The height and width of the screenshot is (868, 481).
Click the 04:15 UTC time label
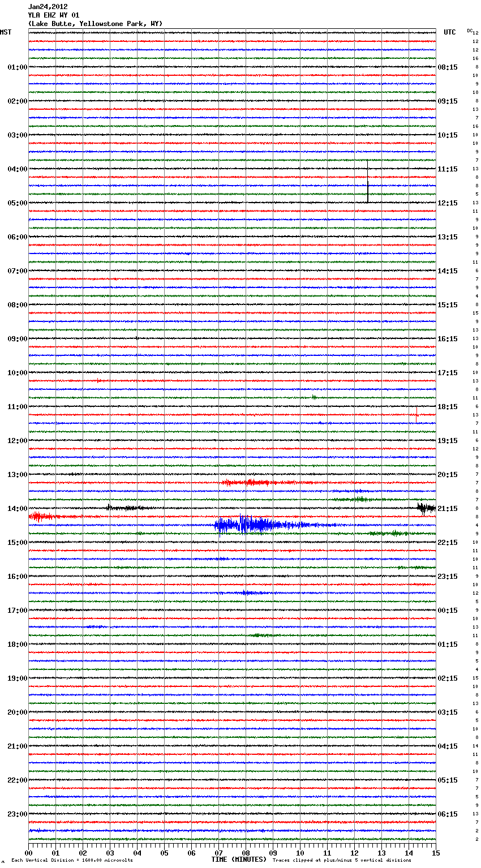pos(448,746)
